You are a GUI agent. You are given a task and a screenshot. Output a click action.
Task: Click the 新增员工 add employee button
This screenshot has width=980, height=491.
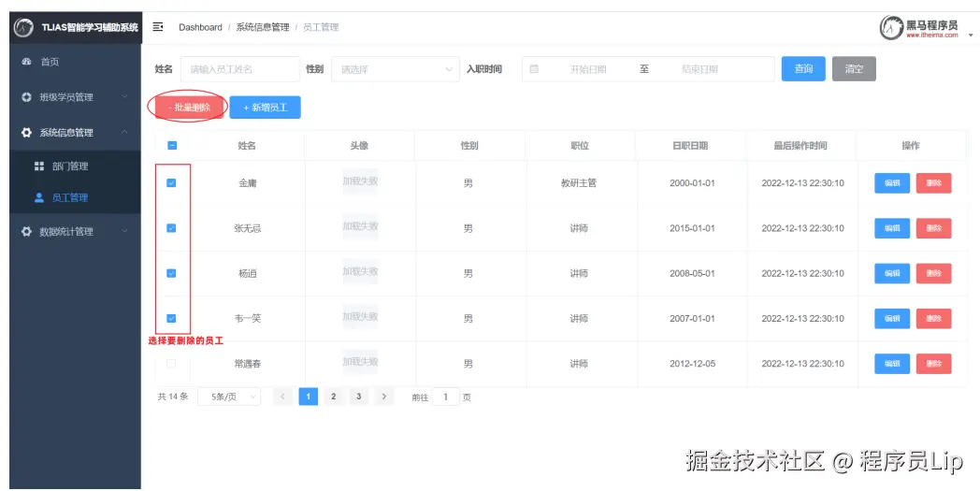[x=265, y=108]
